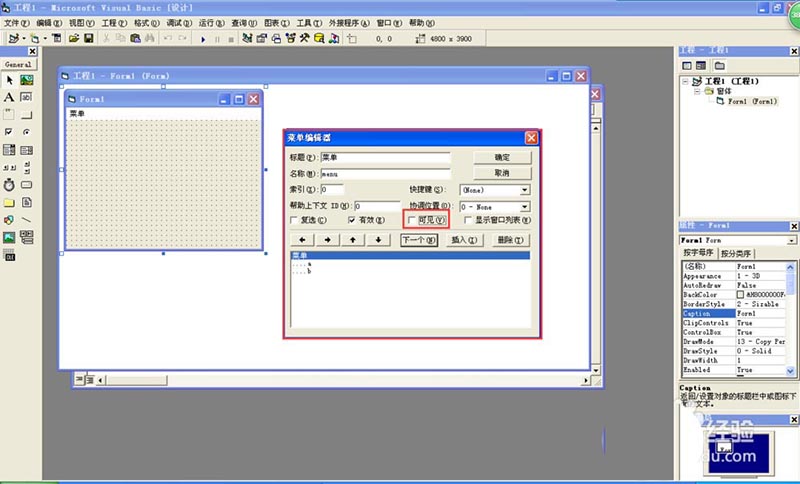Click View Object icon in project panel

coord(701,66)
